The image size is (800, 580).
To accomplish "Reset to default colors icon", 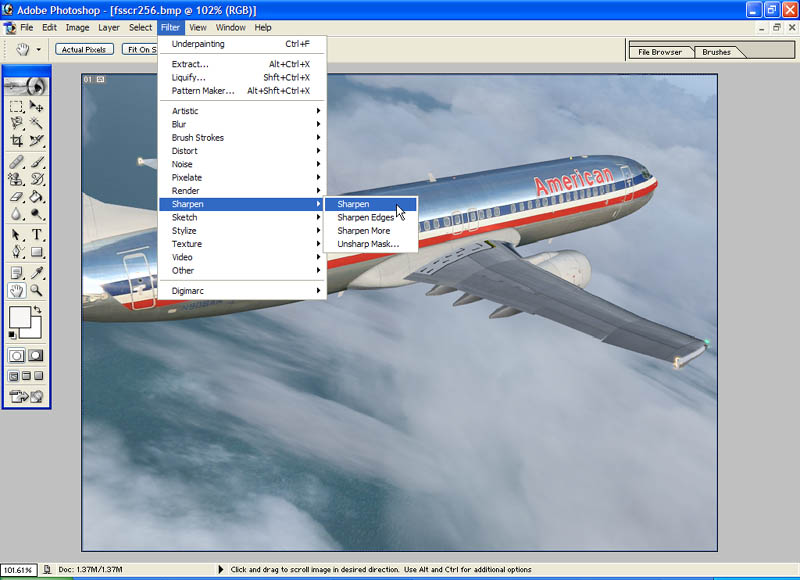I will (12, 335).
